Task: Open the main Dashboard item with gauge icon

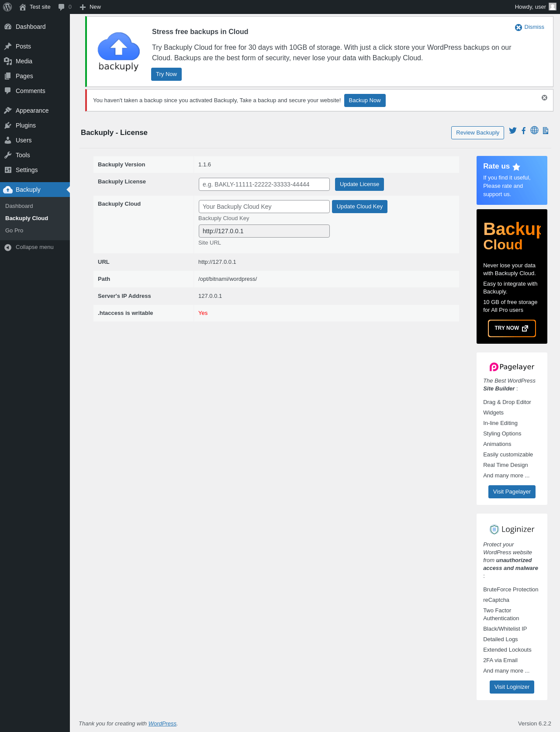Action: pyautogui.click(x=35, y=27)
